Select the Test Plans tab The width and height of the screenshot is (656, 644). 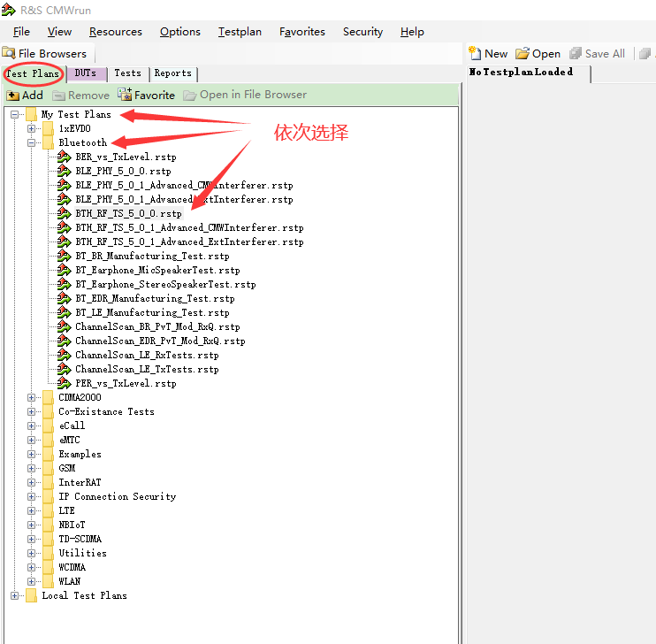[33, 73]
